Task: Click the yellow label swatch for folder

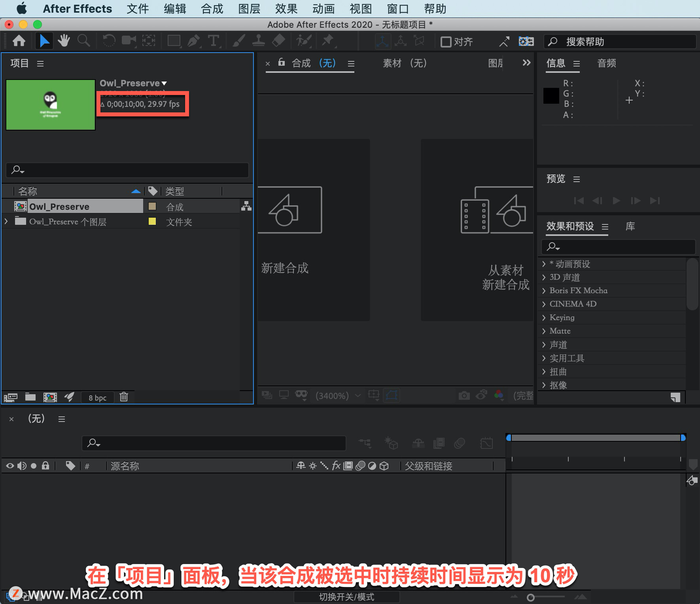Action: point(152,221)
